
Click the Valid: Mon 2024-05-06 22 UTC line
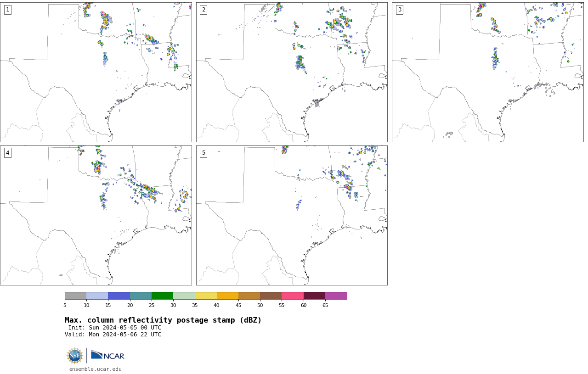113,335
